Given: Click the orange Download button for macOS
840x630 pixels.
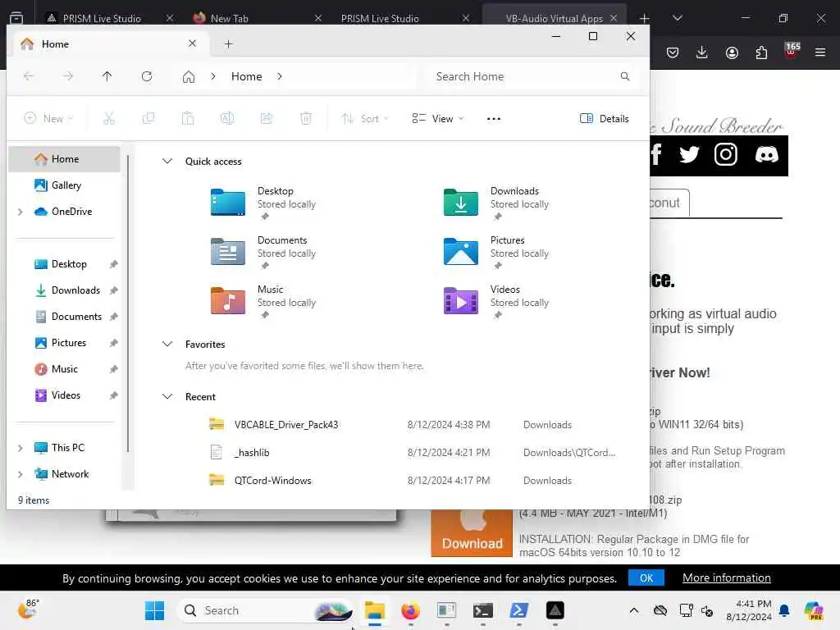Looking at the screenshot, I should coord(472,534).
